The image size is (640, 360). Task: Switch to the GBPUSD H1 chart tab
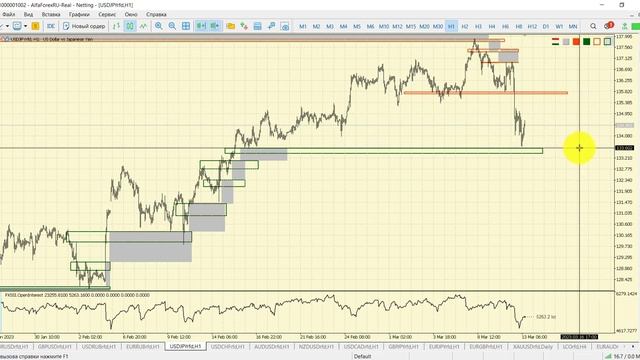click(55, 347)
